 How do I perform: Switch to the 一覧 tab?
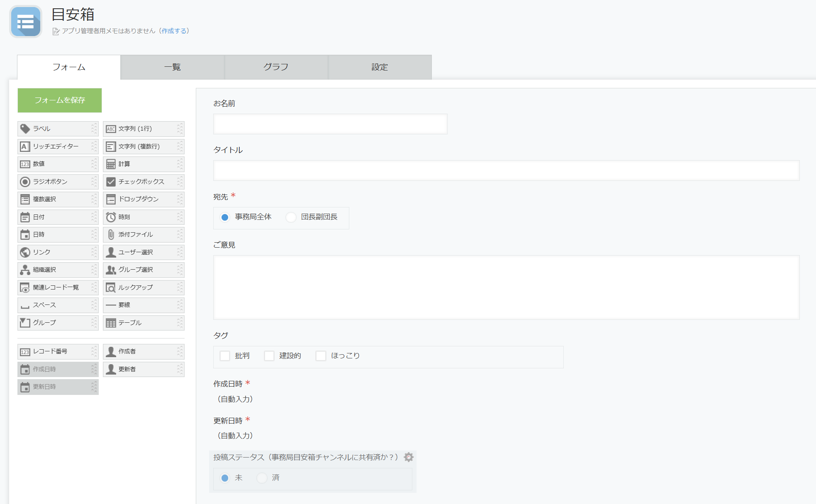172,67
